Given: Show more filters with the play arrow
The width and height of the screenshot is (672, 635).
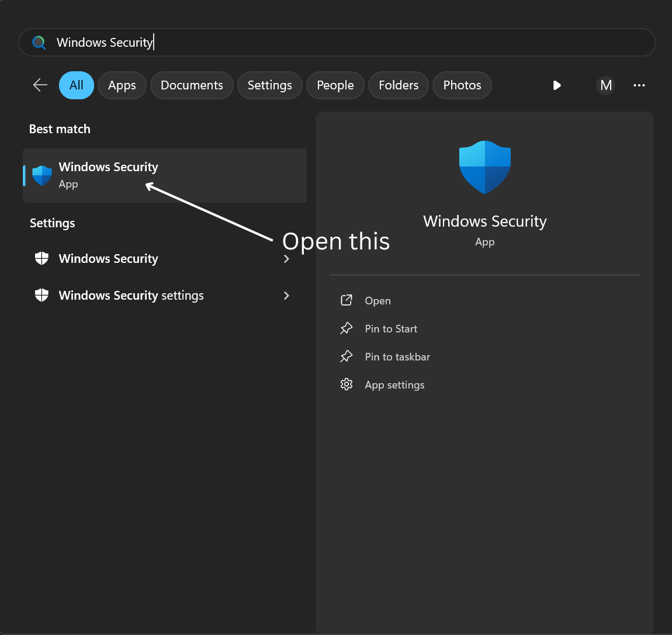Looking at the screenshot, I should click(x=557, y=85).
